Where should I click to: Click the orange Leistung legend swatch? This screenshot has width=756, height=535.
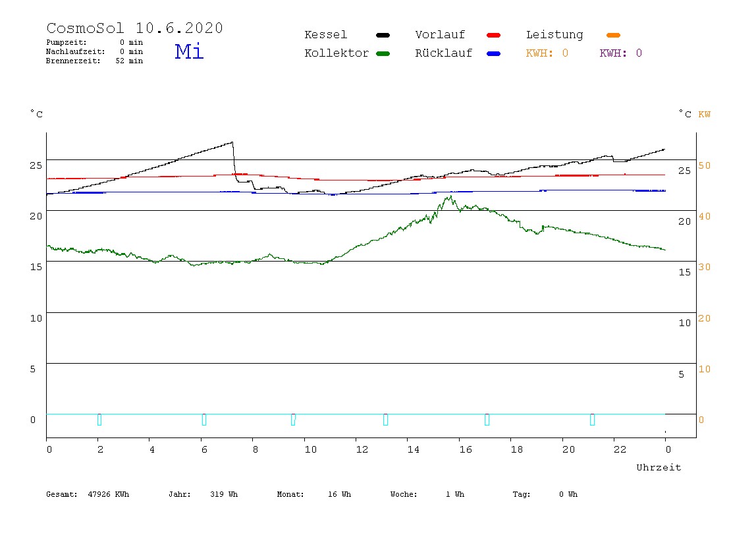click(613, 35)
